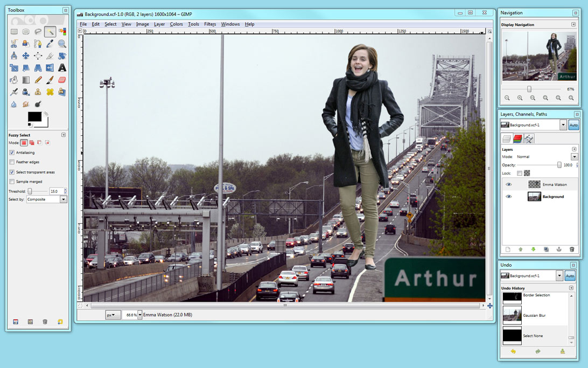Enable the Feather edges checkbox
This screenshot has width=588, height=368.
(x=12, y=162)
